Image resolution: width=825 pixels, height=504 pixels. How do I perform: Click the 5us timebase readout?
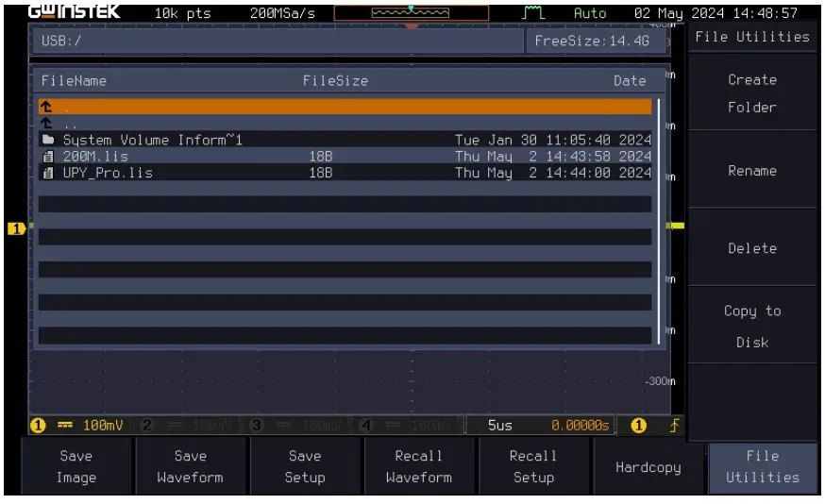tap(500, 425)
